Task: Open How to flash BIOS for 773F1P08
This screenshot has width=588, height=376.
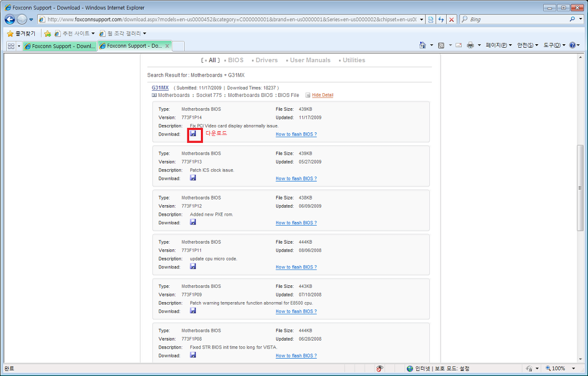Action: tap(296, 355)
